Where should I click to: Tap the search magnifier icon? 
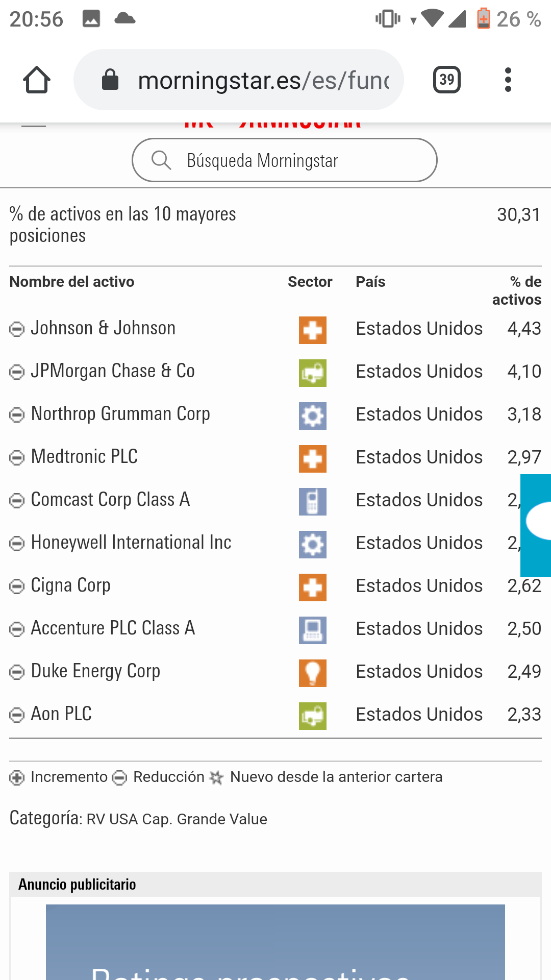pos(161,160)
